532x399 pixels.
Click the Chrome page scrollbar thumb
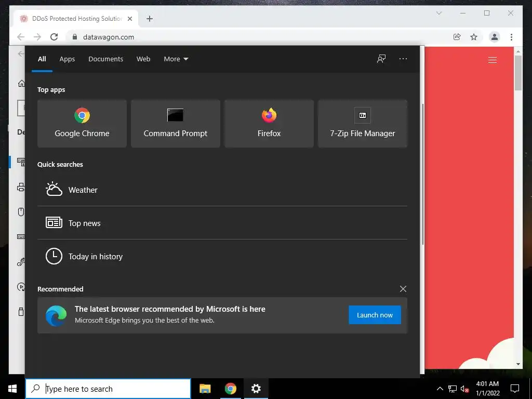point(518,73)
